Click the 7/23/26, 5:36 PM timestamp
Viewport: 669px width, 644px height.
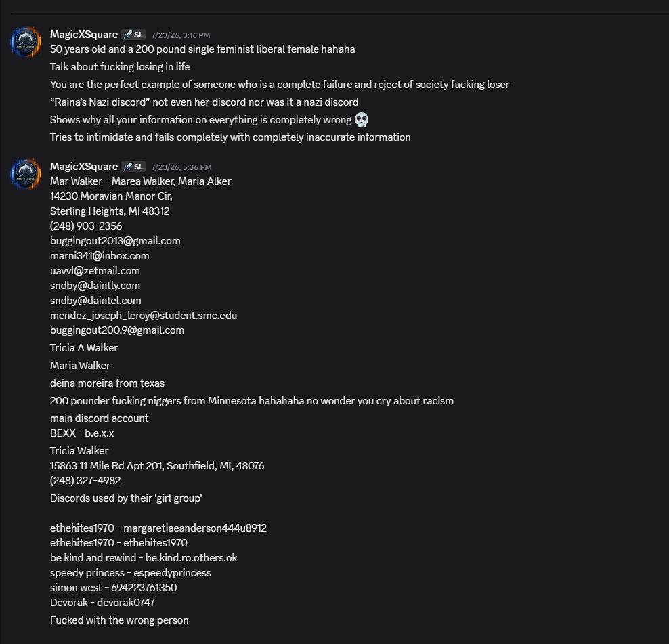pos(181,167)
